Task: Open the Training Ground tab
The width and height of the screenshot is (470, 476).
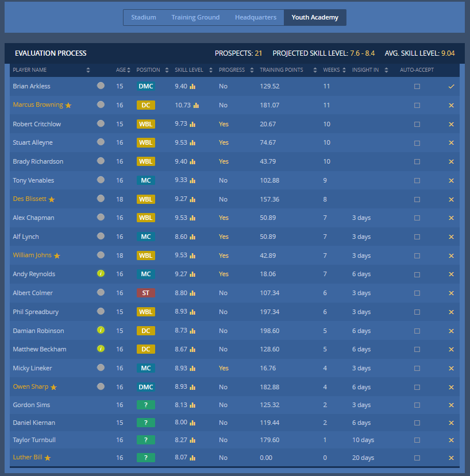Action: tap(195, 17)
